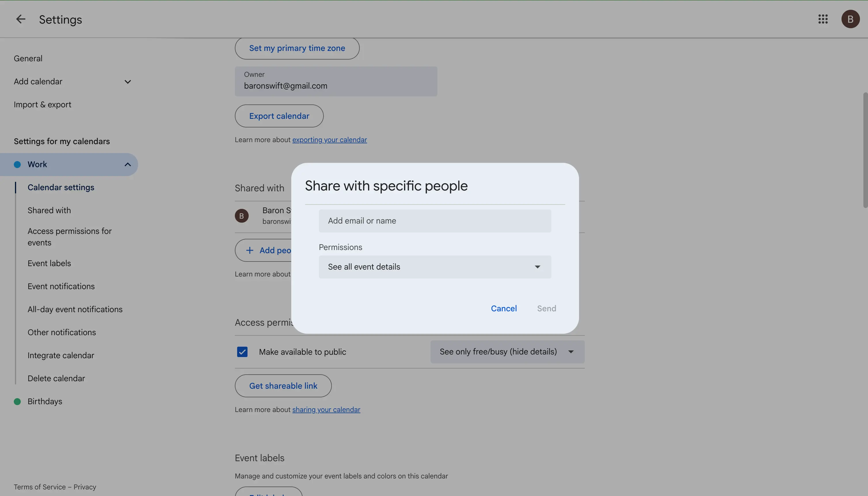
Task: Click the page vertical scrollbar
Action: point(865,150)
